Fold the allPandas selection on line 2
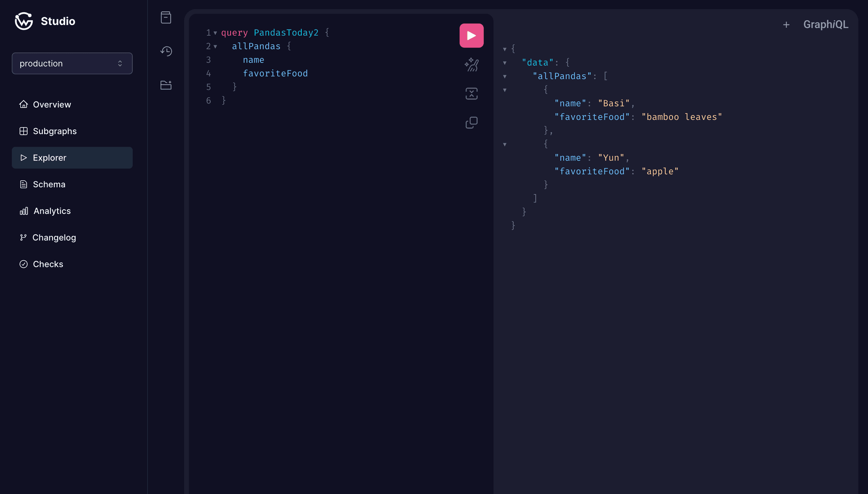The image size is (868, 494). [x=216, y=47]
